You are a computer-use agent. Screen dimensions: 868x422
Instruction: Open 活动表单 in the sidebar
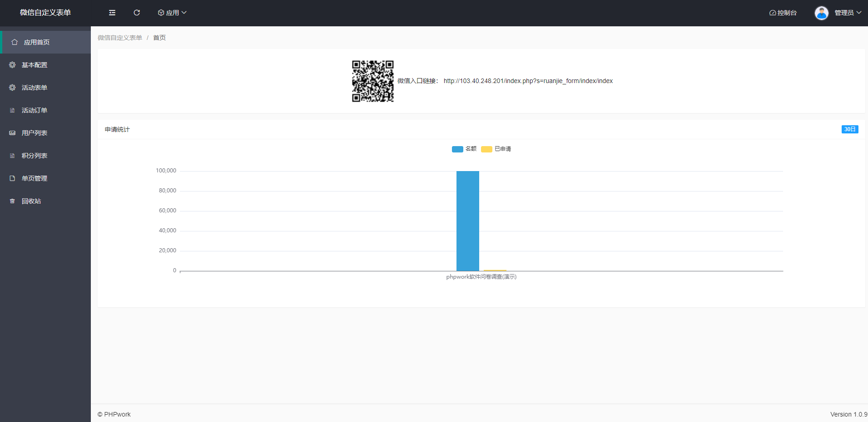coord(35,88)
